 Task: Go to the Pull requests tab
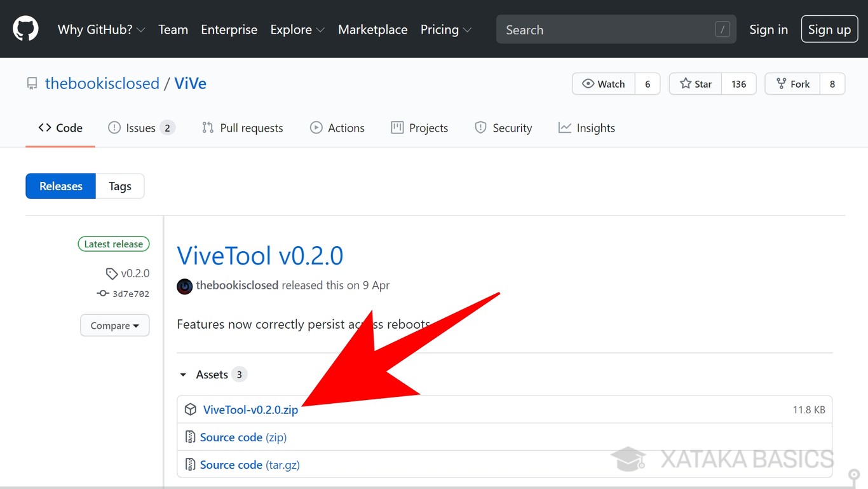coord(243,128)
